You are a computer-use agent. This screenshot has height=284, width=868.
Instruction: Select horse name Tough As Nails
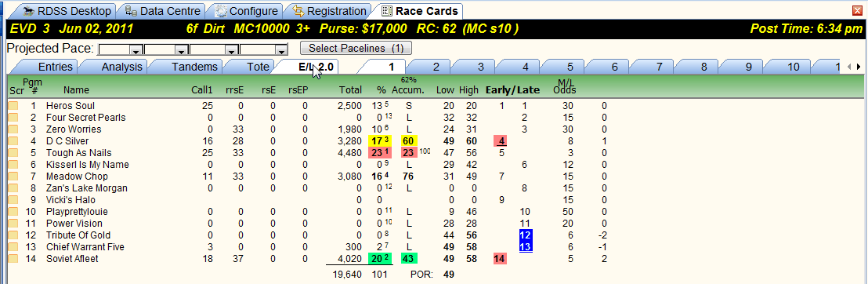tap(79, 152)
